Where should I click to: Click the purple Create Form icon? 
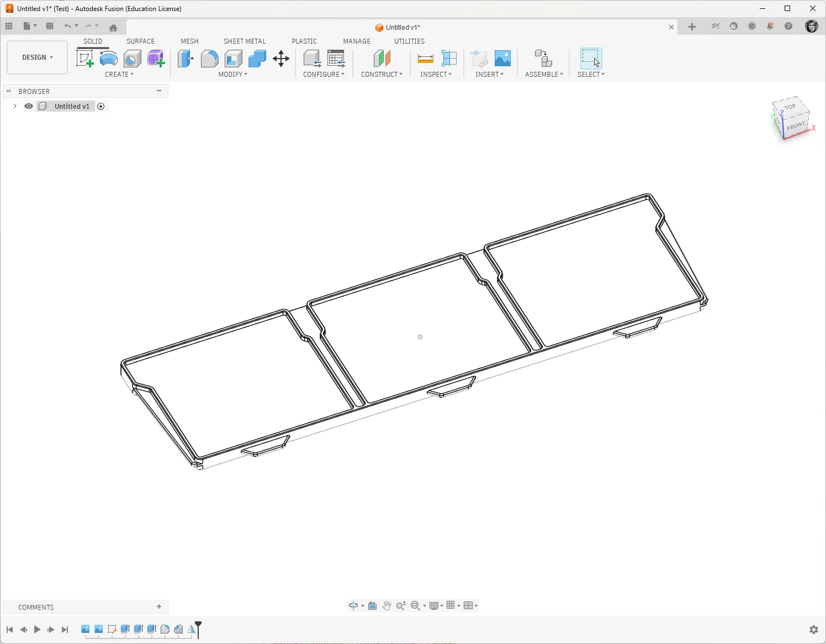pyautogui.click(x=156, y=59)
